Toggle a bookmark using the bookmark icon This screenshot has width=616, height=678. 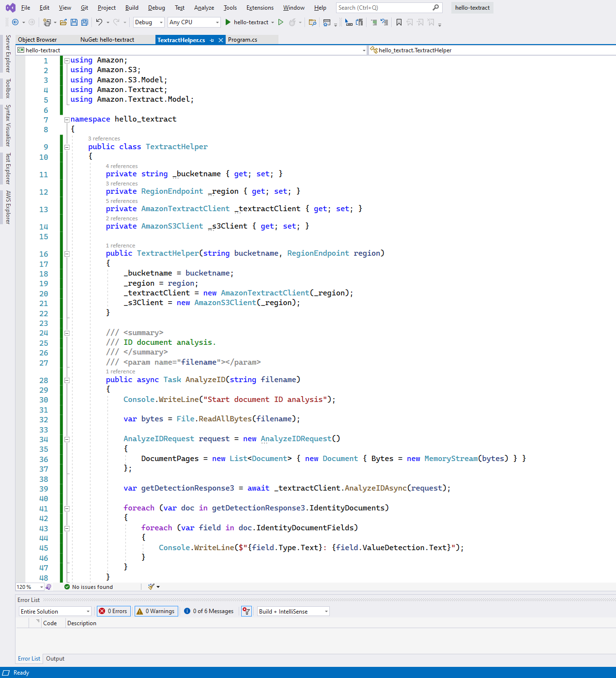tap(399, 22)
